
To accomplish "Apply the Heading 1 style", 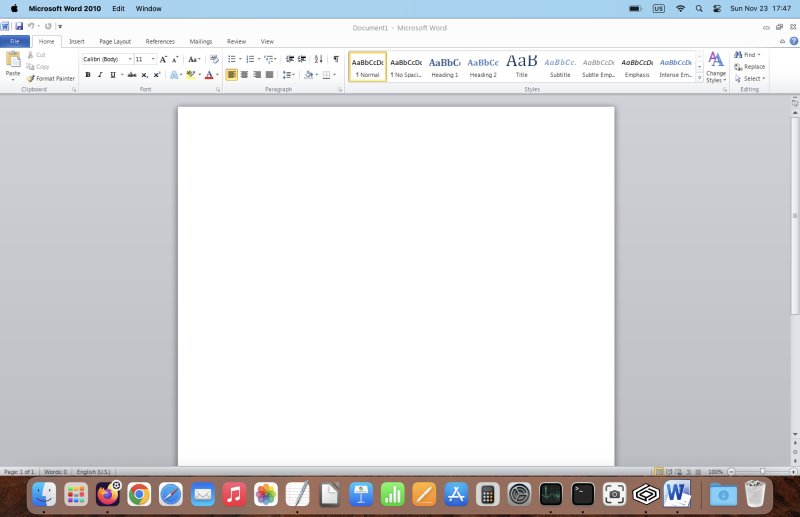I will (x=444, y=66).
